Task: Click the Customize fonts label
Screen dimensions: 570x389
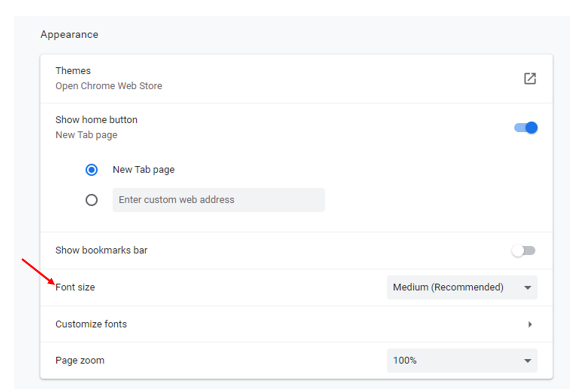Action: (91, 324)
